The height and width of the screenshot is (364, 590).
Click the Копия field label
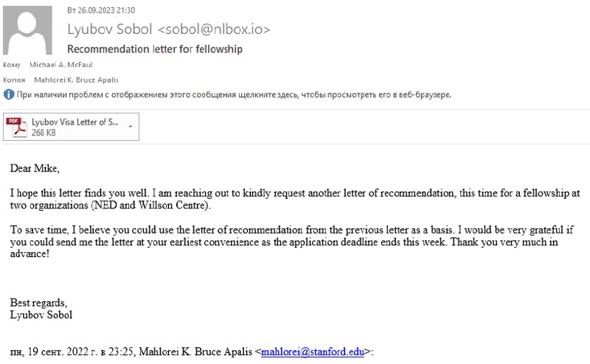(x=14, y=80)
